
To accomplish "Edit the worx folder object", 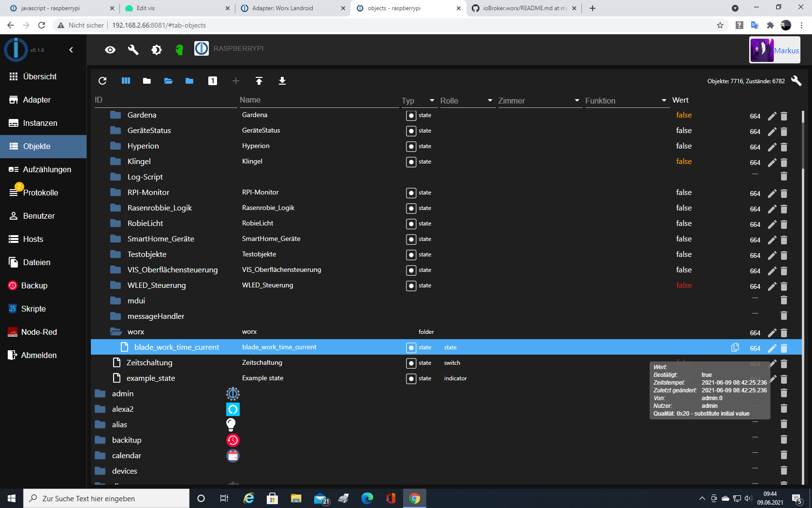I will (772, 332).
